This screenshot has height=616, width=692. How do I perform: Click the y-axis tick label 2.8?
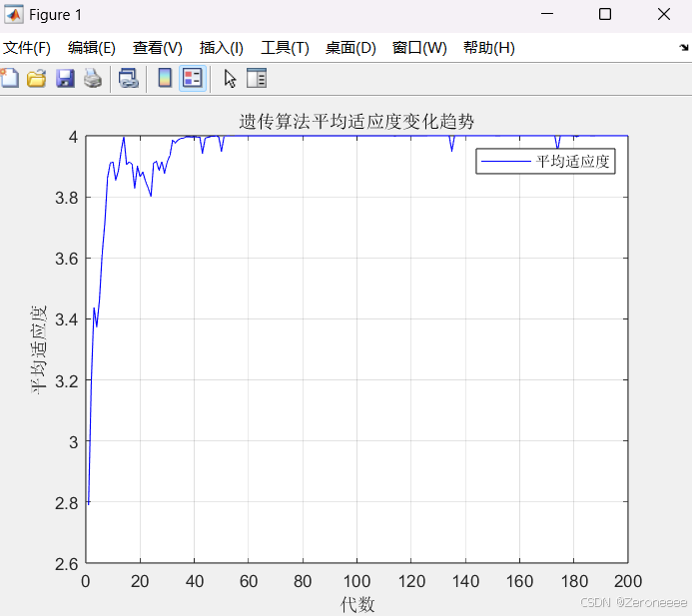pyautogui.click(x=67, y=503)
